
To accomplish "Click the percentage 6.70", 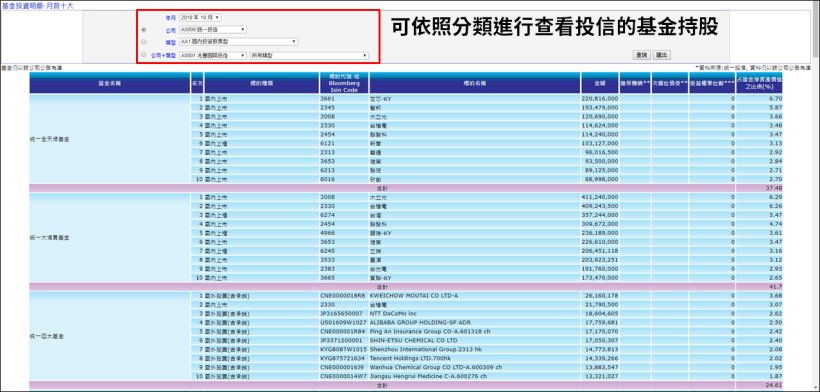I will point(776,98).
